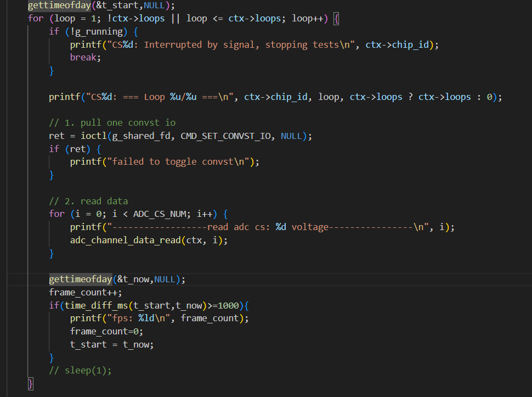Select the NULL argument in the first gettimeofday
The image size is (532, 397).
click(x=154, y=5)
